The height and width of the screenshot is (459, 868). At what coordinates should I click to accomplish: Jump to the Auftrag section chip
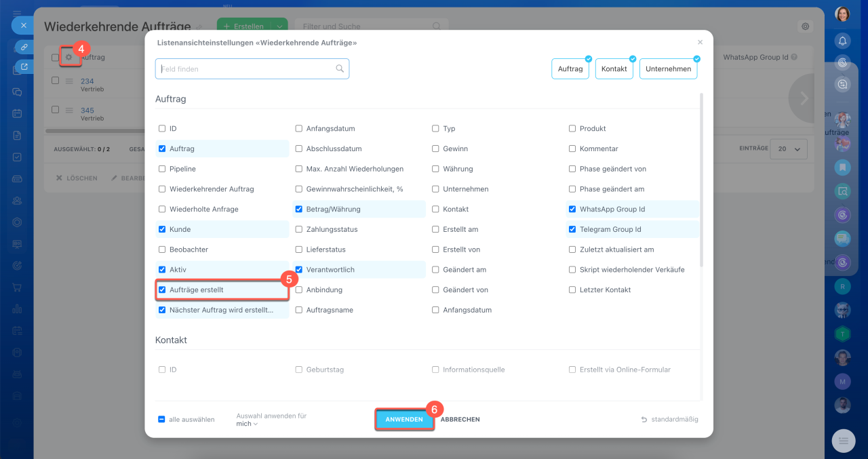click(x=570, y=68)
